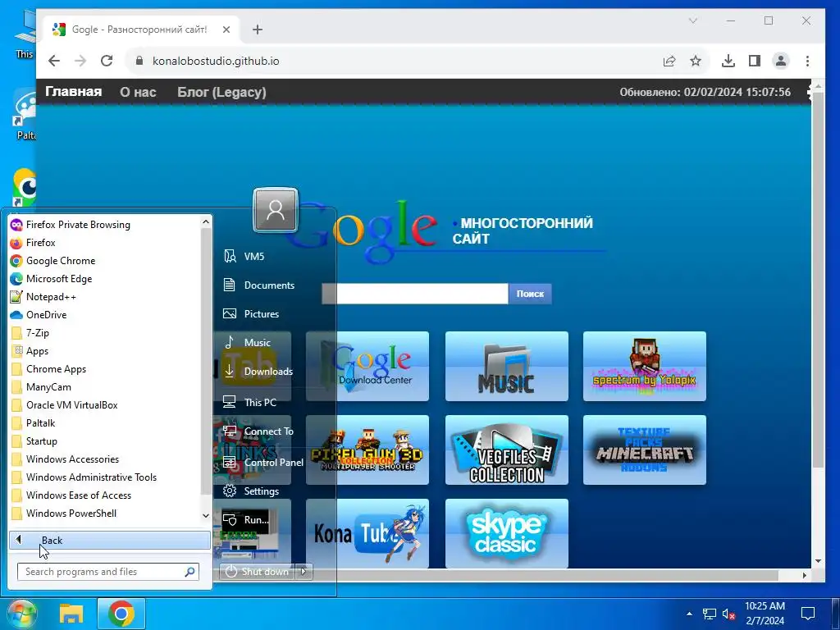Open the Music tile
This screenshot has height=630, width=840.
[x=507, y=367]
